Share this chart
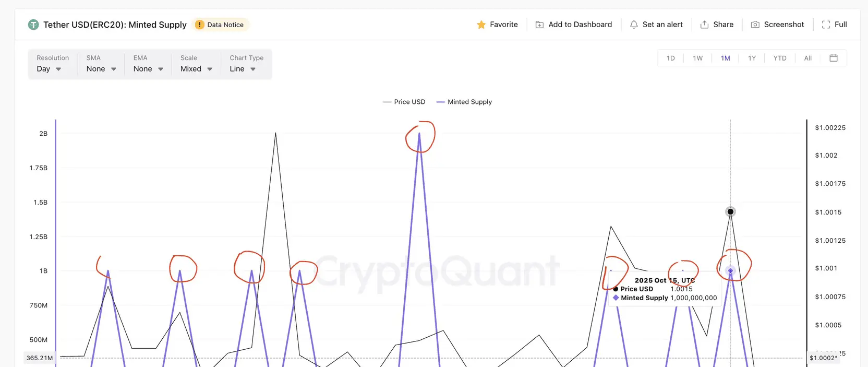The width and height of the screenshot is (868, 367). tap(717, 25)
